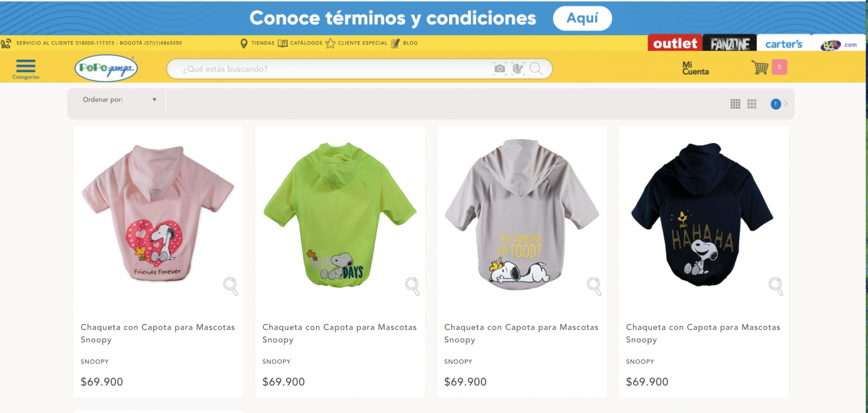Expand the Ordenar por dropdown
868x413 pixels.
pyautogui.click(x=120, y=100)
